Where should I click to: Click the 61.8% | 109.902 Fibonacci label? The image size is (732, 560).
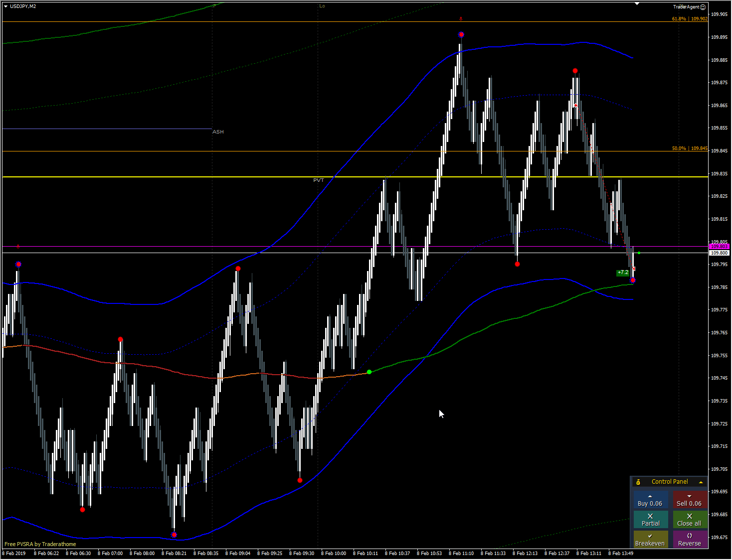tap(690, 19)
